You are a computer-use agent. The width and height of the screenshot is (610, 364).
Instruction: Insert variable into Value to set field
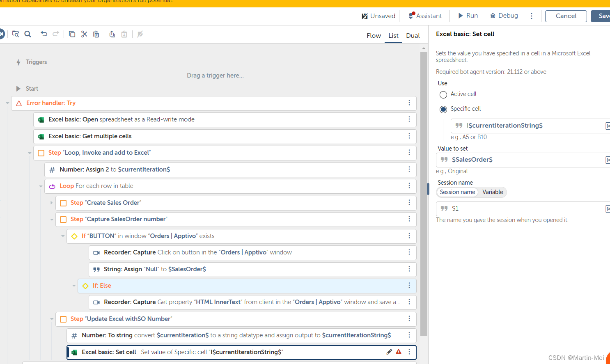coord(608,160)
